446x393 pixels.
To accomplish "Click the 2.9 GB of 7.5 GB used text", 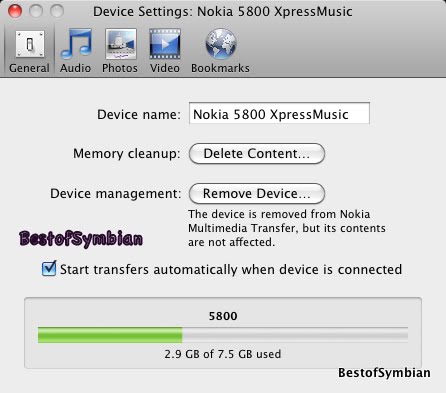I will pos(223,354).
